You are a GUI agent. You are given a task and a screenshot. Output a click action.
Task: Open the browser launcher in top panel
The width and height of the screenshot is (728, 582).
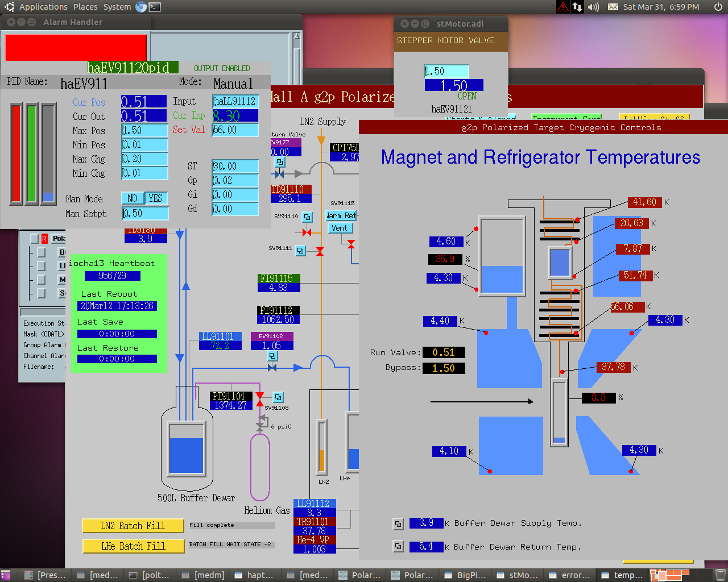click(141, 7)
